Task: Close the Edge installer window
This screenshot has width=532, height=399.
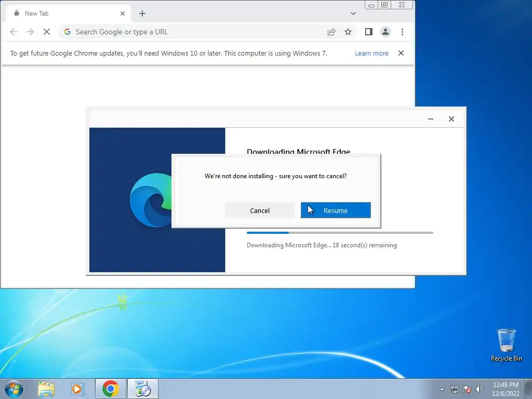Action: pyautogui.click(x=451, y=119)
